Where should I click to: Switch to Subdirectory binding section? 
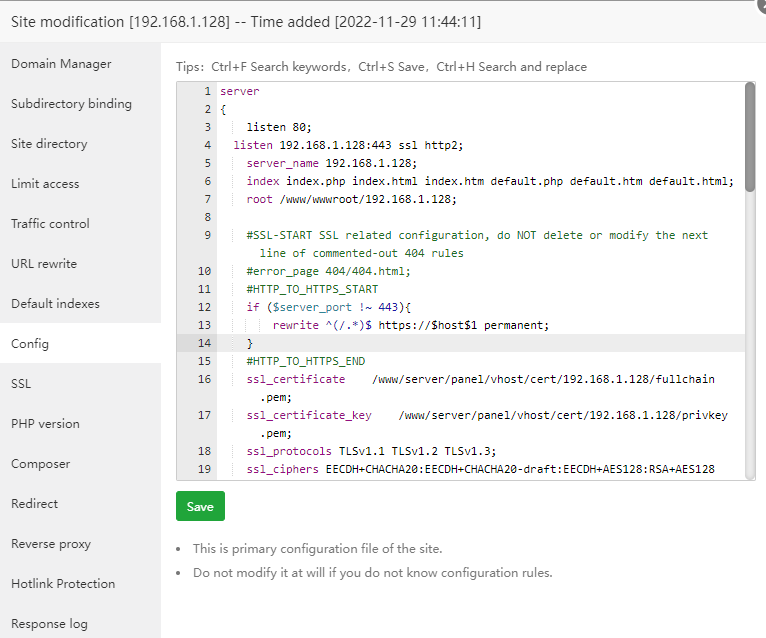(x=71, y=104)
